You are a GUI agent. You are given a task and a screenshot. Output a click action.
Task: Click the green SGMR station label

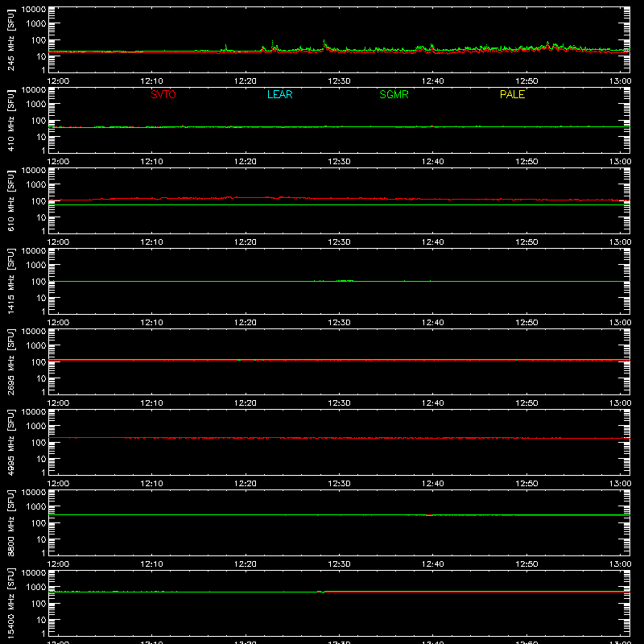tap(394, 94)
